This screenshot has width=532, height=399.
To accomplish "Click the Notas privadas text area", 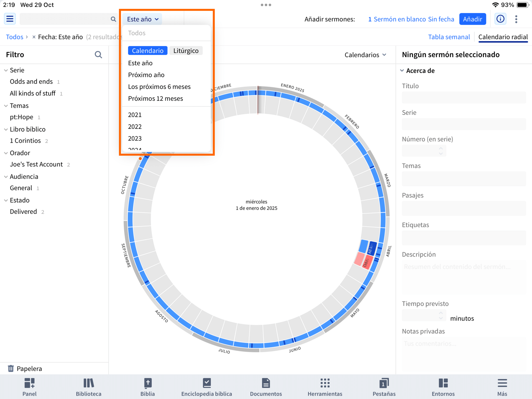I will coord(464,354).
